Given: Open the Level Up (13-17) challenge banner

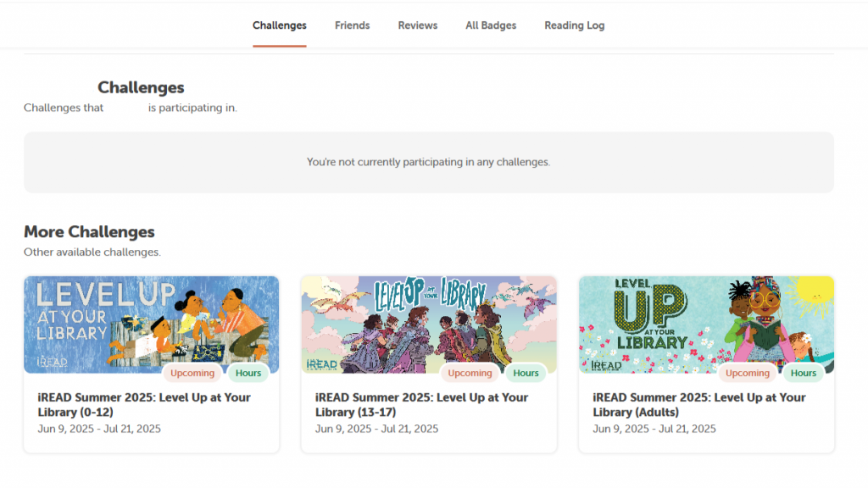Looking at the screenshot, I should 429,324.
